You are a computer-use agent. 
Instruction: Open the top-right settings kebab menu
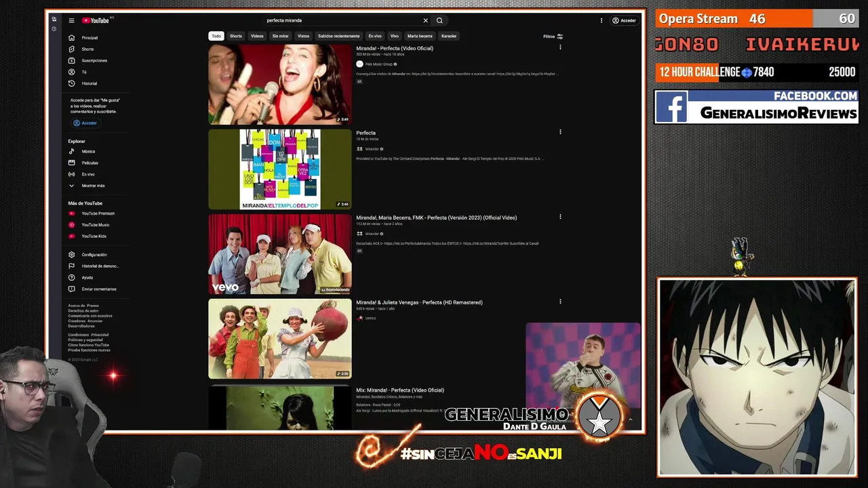(601, 20)
